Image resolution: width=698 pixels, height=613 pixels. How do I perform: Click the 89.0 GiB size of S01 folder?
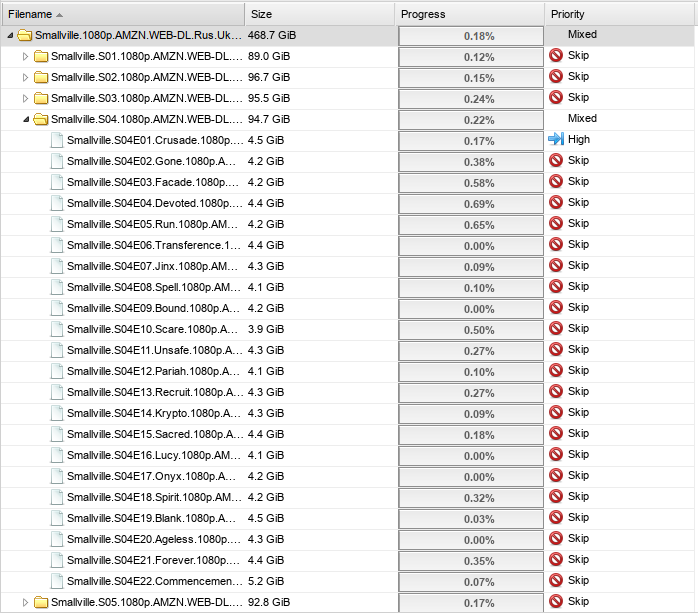click(269, 56)
